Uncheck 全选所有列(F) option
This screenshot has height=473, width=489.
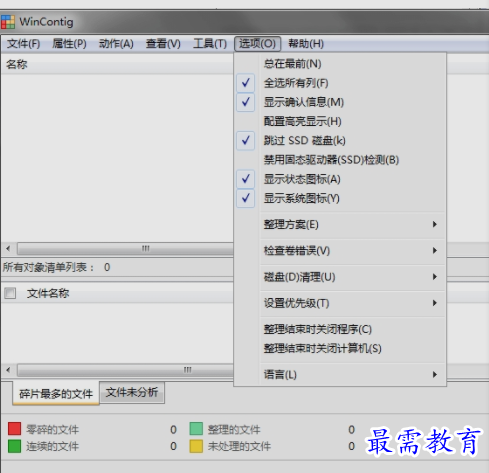pos(340,83)
